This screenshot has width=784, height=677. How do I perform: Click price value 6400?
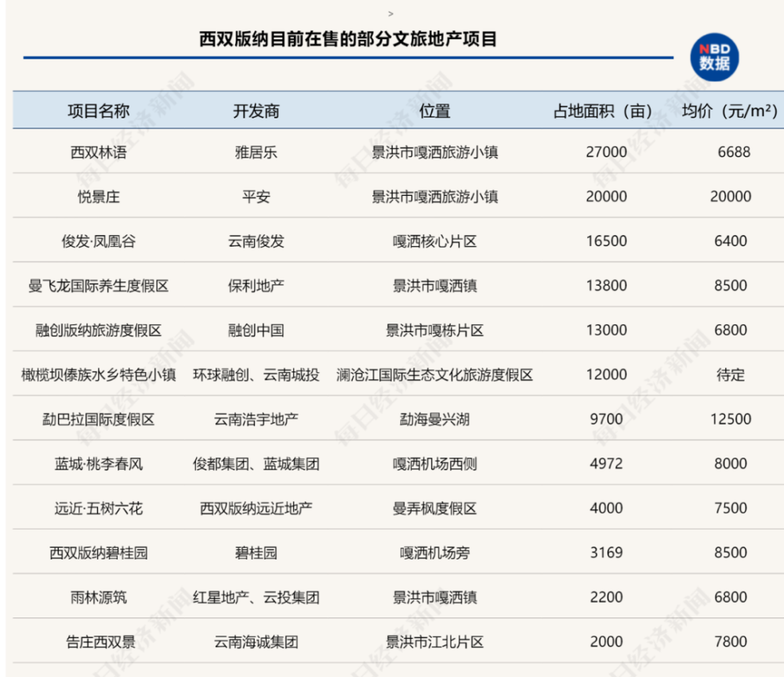point(731,241)
